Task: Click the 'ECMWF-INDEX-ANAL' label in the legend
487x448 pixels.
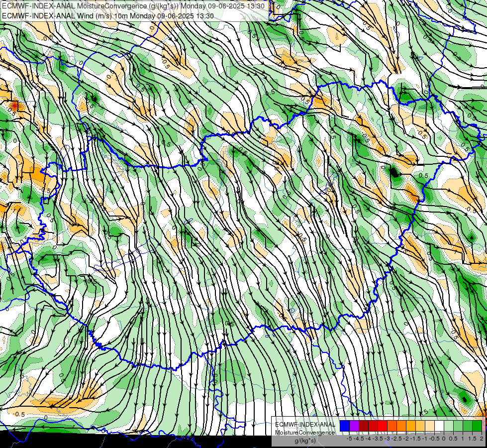Action: click(305, 425)
